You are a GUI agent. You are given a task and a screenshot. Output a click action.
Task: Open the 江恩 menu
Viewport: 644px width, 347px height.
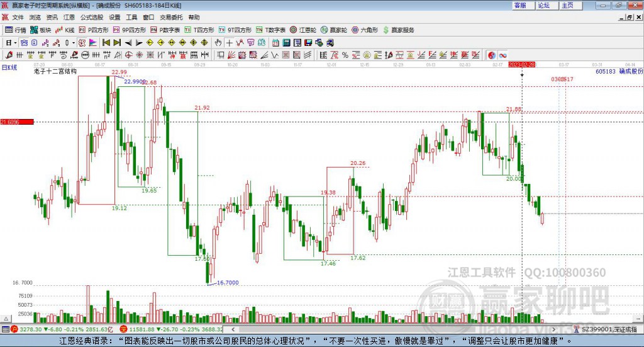click(x=69, y=17)
